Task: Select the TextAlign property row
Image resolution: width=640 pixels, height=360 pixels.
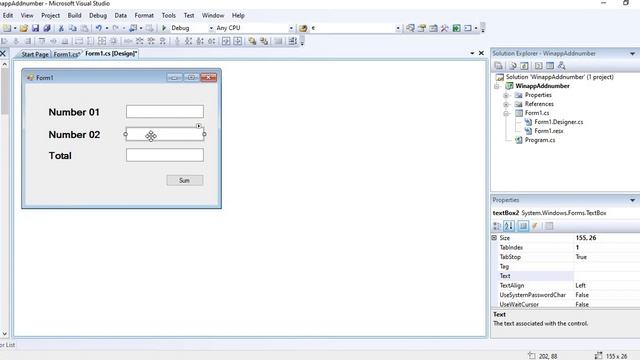Action: (x=566, y=285)
